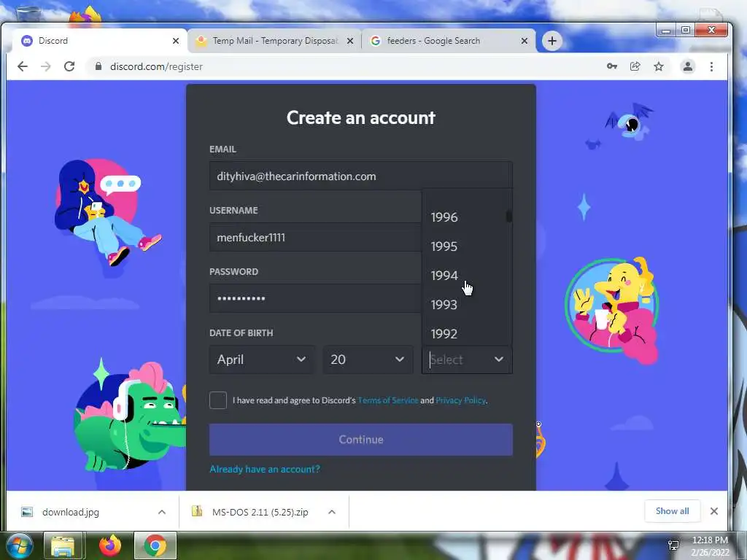Click the username field with menfucker1111
Image resolution: width=747 pixels, height=560 pixels.
315,238
